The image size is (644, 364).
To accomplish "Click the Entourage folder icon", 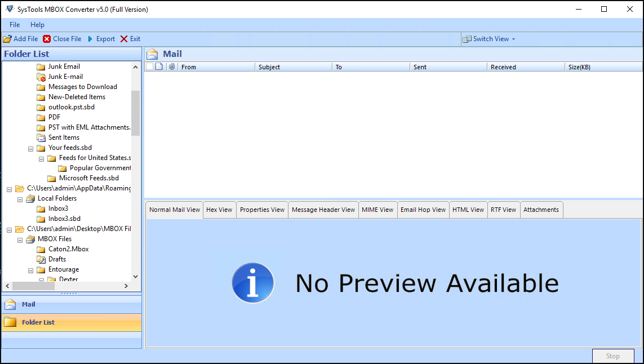I will (41, 270).
